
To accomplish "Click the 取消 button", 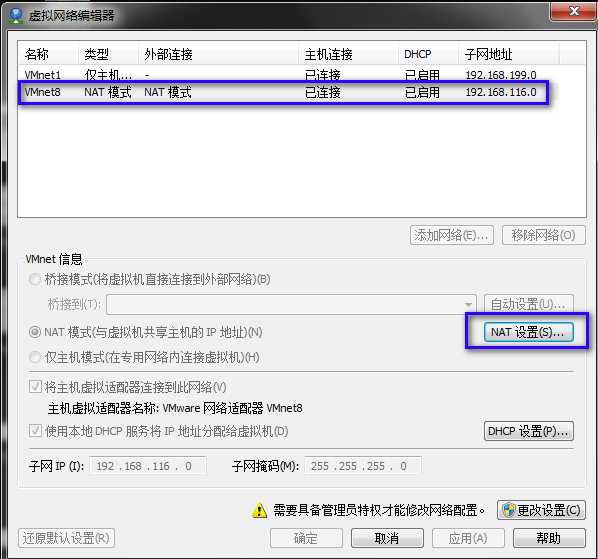I will point(387,538).
